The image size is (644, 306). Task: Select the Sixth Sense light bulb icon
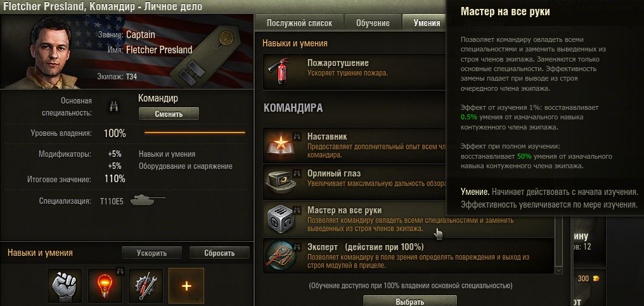click(x=105, y=286)
